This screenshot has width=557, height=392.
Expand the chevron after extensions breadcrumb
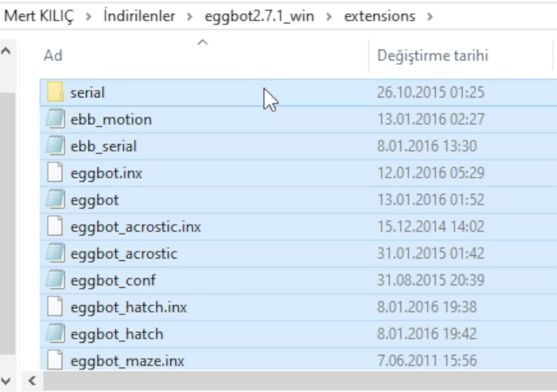pos(430,17)
